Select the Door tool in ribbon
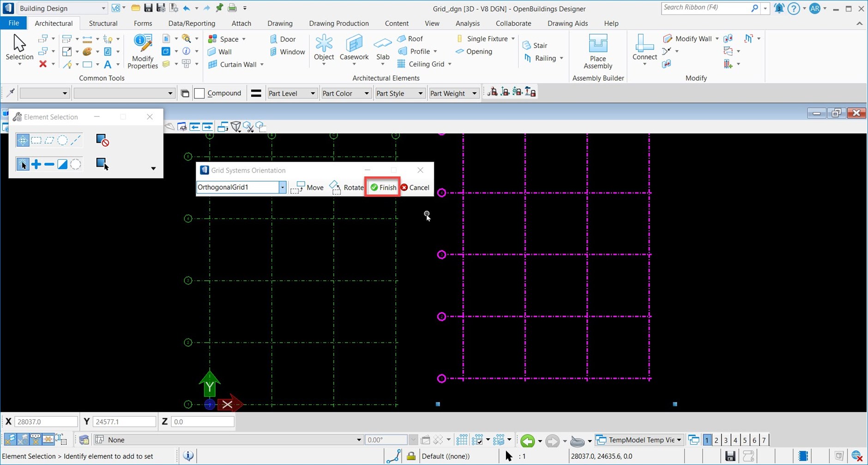868x465 pixels. pyautogui.click(x=283, y=39)
